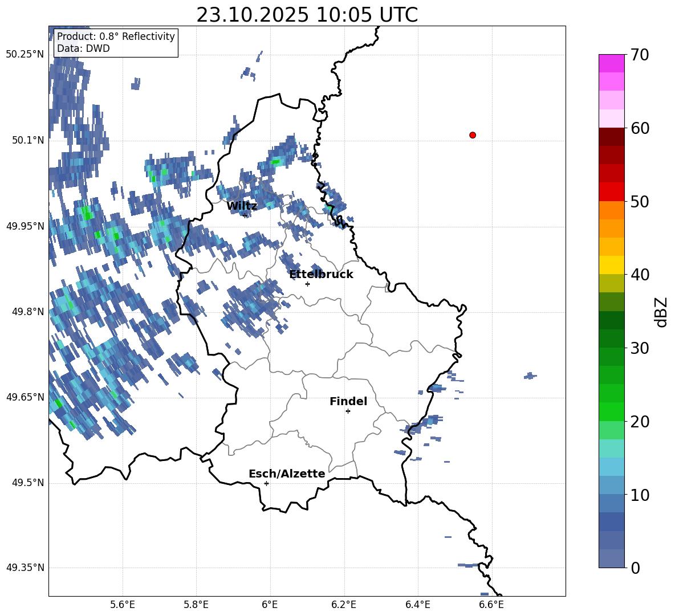The height and width of the screenshot is (616, 675).
Task: Click the 6°E longitude label
Action: pyautogui.click(x=270, y=605)
